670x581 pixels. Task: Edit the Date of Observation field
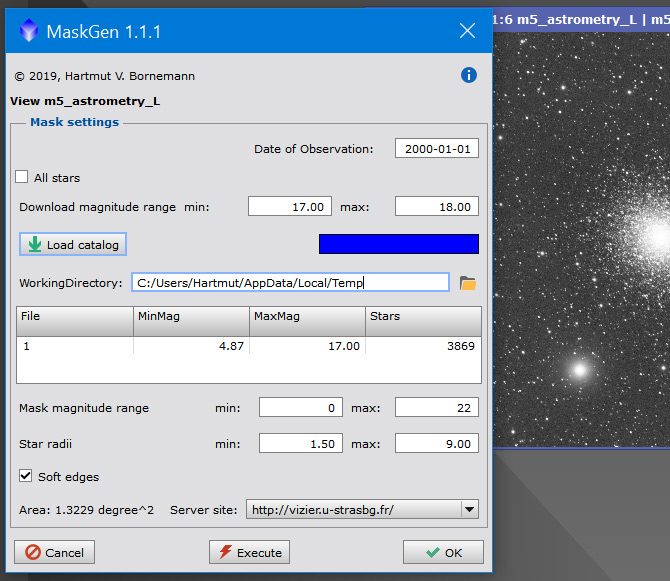tap(437, 148)
